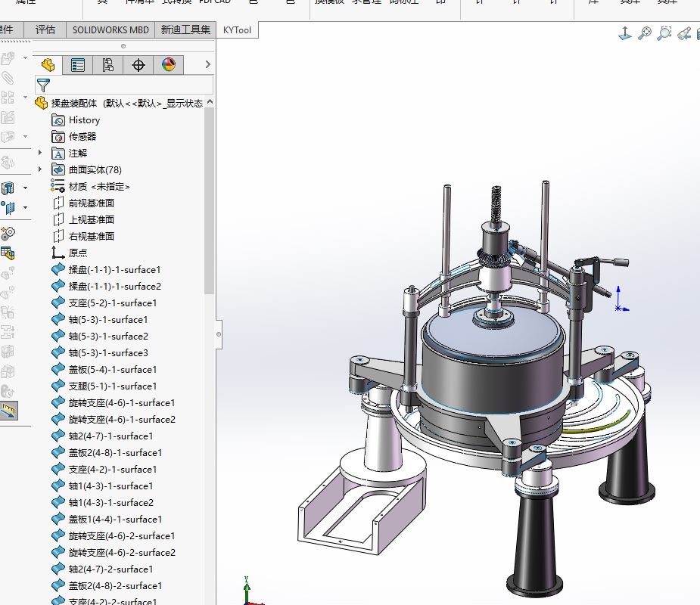Select the DimXpertManager crosshair tab
Viewport: 700px width, 605px height.
click(138, 65)
